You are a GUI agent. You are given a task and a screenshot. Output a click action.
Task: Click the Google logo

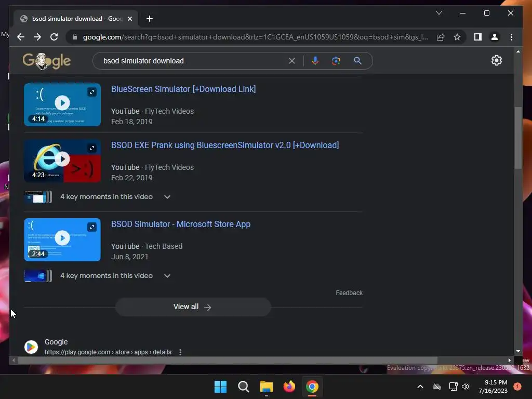[46, 61]
